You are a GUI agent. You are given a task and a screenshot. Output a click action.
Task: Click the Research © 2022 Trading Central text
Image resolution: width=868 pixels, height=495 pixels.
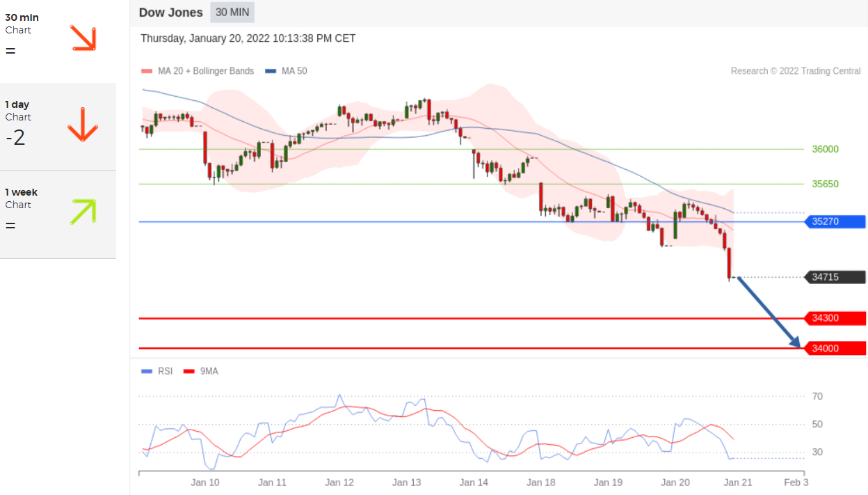(x=796, y=71)
